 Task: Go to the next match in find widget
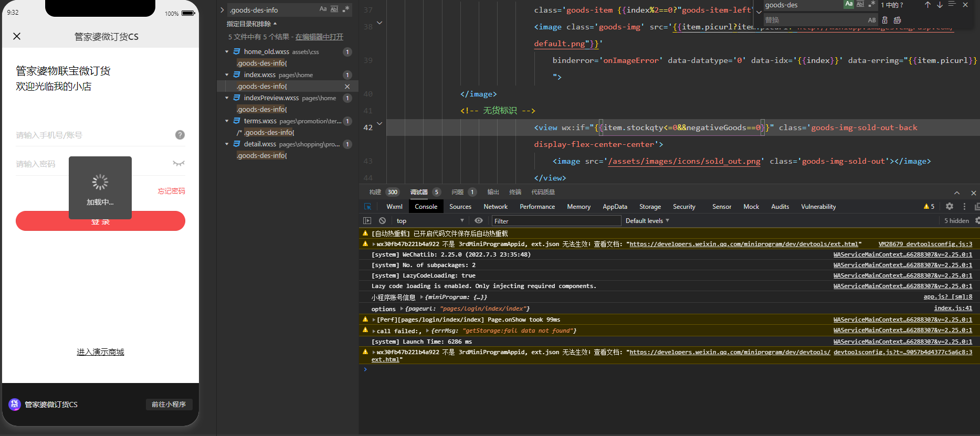pos(940,5)
